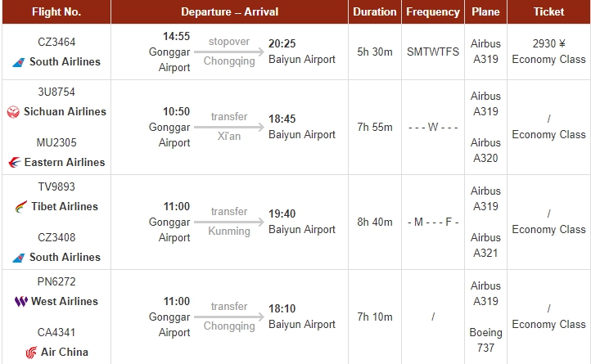Click the Flight No. column header

56,12
